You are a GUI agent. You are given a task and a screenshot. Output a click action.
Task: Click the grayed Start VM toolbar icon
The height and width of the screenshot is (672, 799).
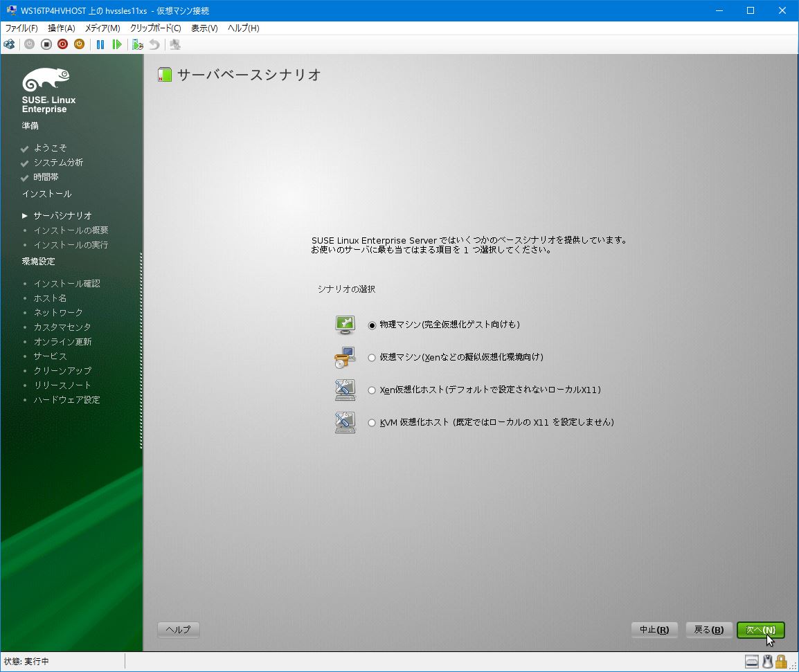30,44
